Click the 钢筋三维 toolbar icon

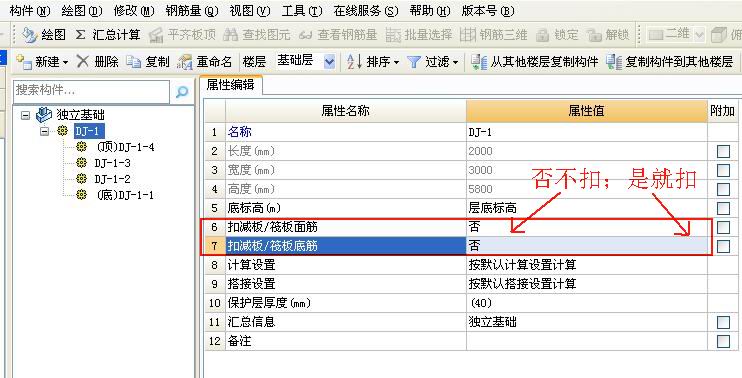coord(468,35)
